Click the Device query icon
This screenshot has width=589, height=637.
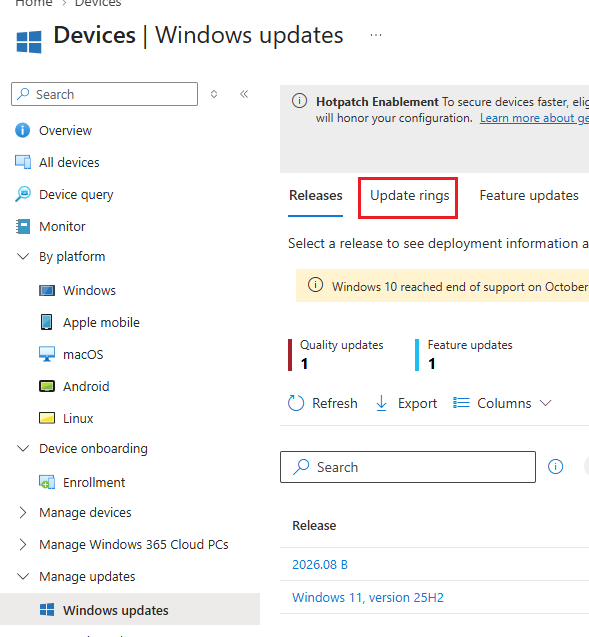tap(23, 194)
